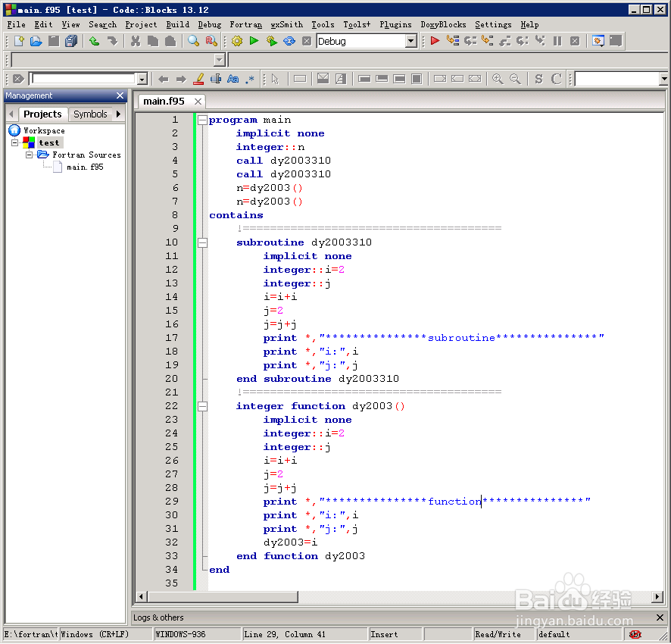Click the Stop debugger icon
This screenshot has height=644, width=671.
[x=575, y=41]
